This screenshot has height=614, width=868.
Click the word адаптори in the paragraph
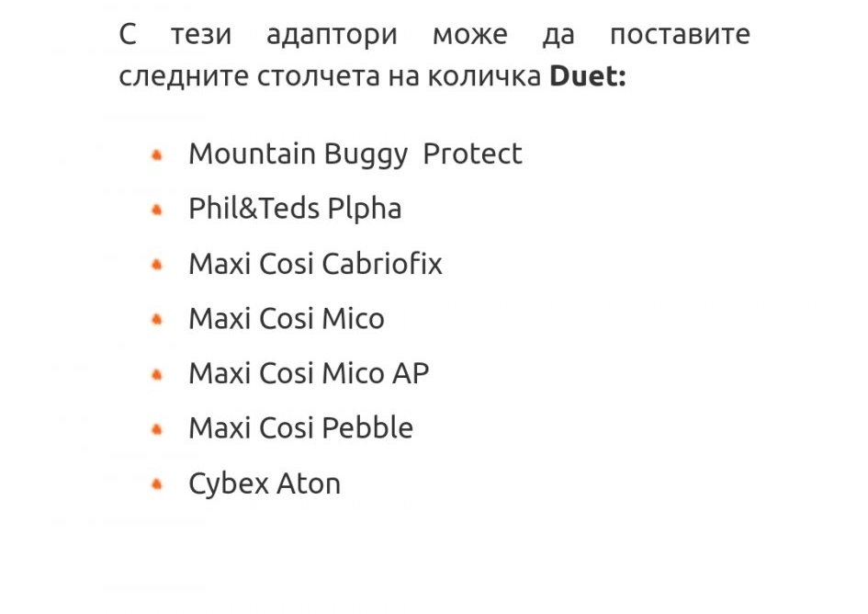pos(332,36)
